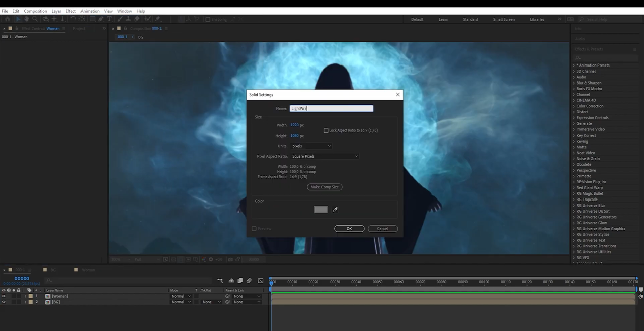This screenshot has height=331, width=644.
Task: Select the Zoom magnifier tool
Action: 35,19
